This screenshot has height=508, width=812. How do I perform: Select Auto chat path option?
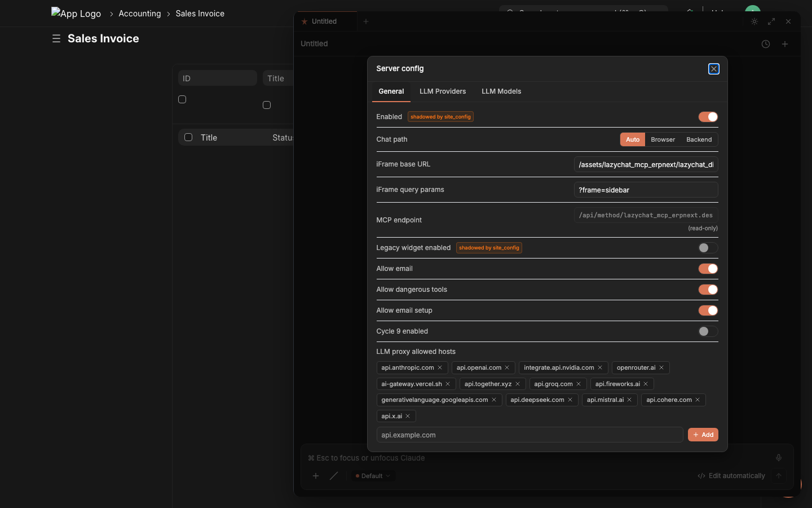point(633,139)
